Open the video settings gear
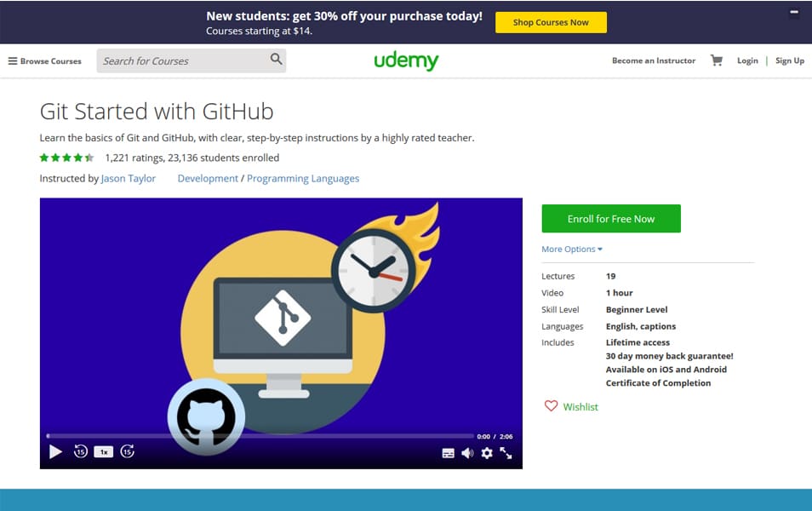 click(x=486, y=454)
